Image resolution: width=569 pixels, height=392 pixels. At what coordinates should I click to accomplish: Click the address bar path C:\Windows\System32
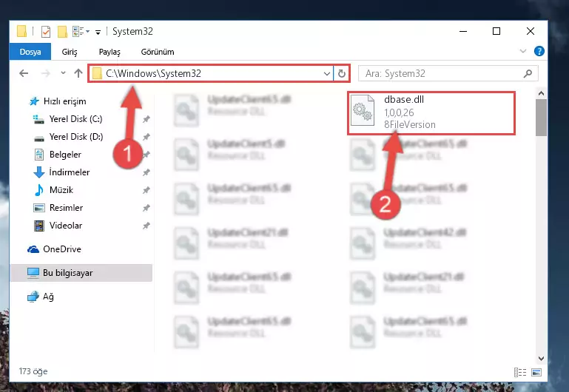[x=153, y=74]
